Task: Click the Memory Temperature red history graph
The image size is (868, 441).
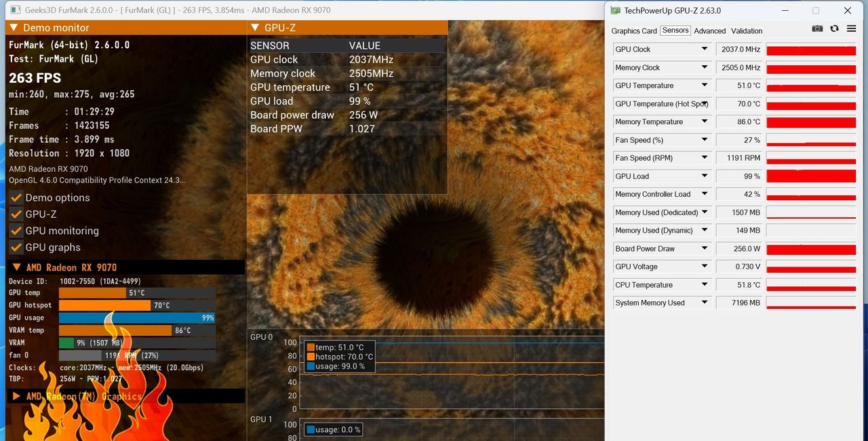Action: 811,122
